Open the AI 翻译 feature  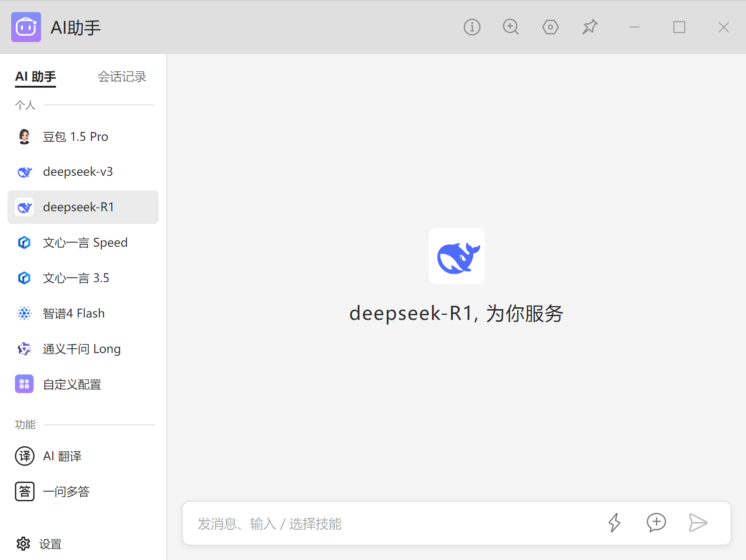point(83,456)
